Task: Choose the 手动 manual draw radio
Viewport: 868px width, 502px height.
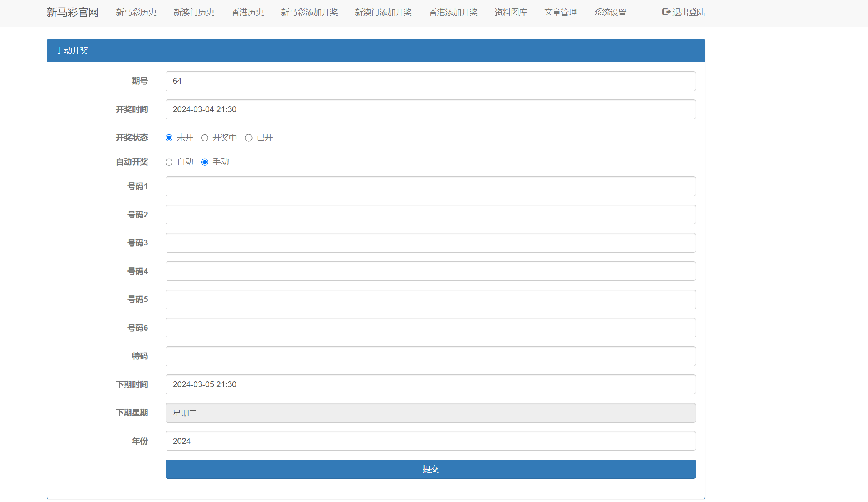Action: [205, 162]
